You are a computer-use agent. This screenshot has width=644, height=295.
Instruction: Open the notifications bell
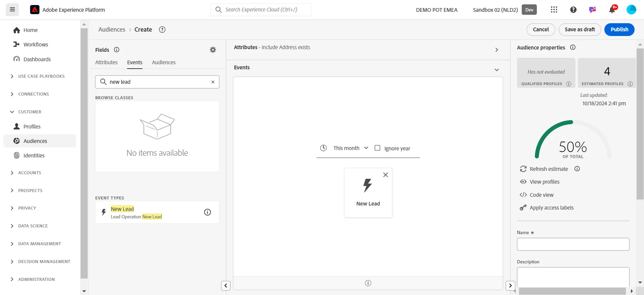(x=612, y=10)
